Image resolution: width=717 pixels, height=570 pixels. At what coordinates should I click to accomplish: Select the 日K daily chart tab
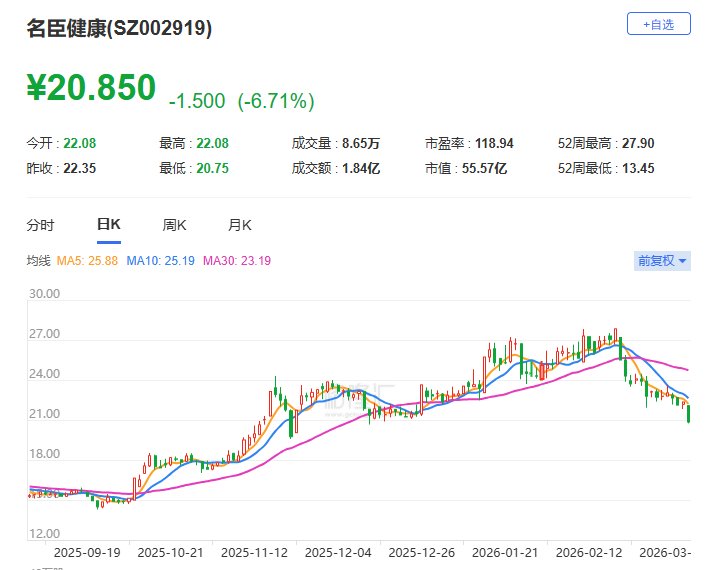tap(108, 225)
